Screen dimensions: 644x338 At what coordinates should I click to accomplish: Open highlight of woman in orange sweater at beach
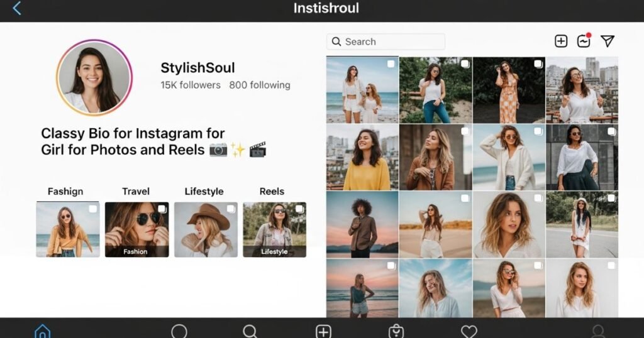[x=68, y=230]
